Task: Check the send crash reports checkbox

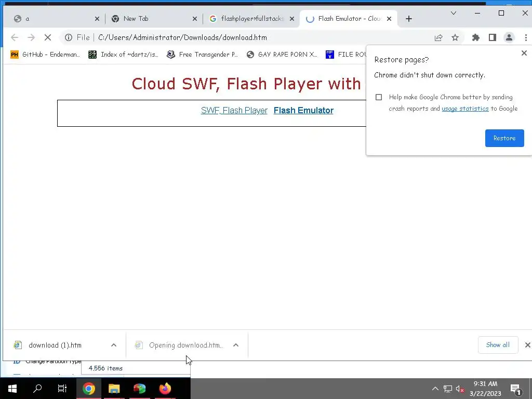Action: tap(379, 97)
